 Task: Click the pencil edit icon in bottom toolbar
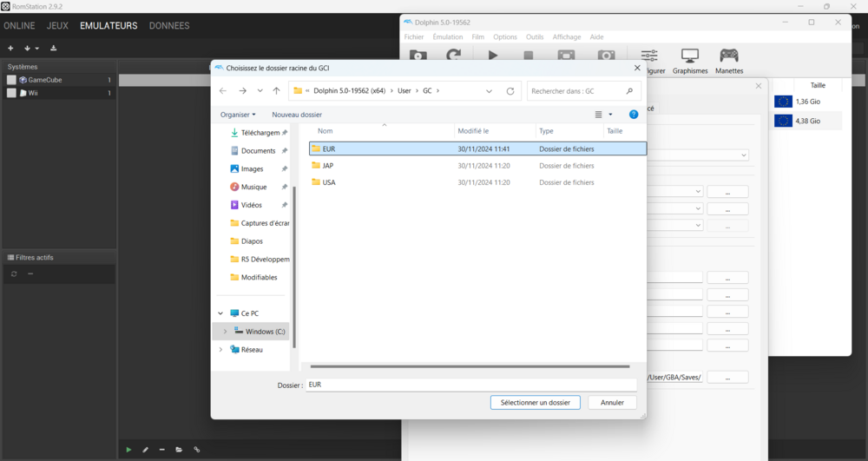[x=145, y=450]
